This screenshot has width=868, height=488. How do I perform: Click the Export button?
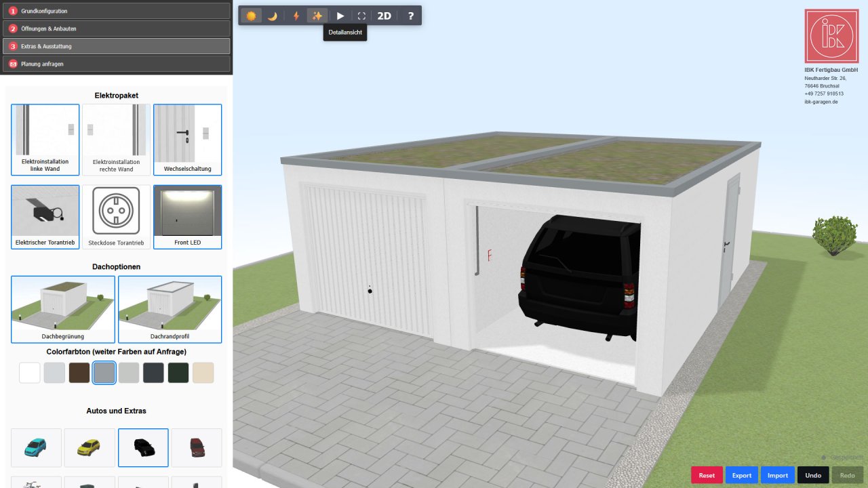point(742,475)
